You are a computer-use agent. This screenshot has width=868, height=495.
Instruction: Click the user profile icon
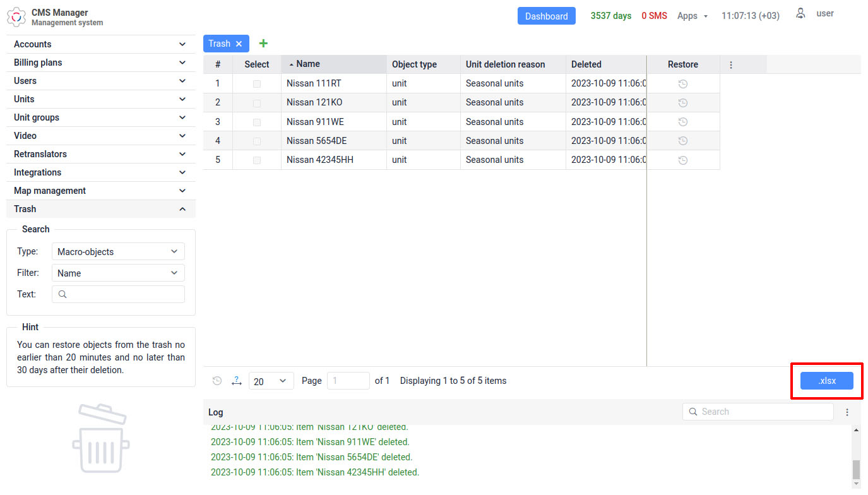coord(800,14)
